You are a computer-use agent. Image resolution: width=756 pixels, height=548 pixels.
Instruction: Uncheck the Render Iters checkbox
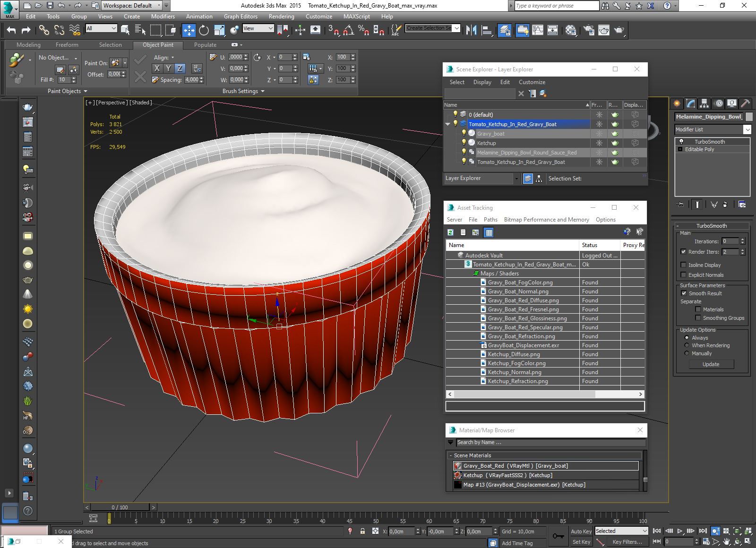pos(683,252)
